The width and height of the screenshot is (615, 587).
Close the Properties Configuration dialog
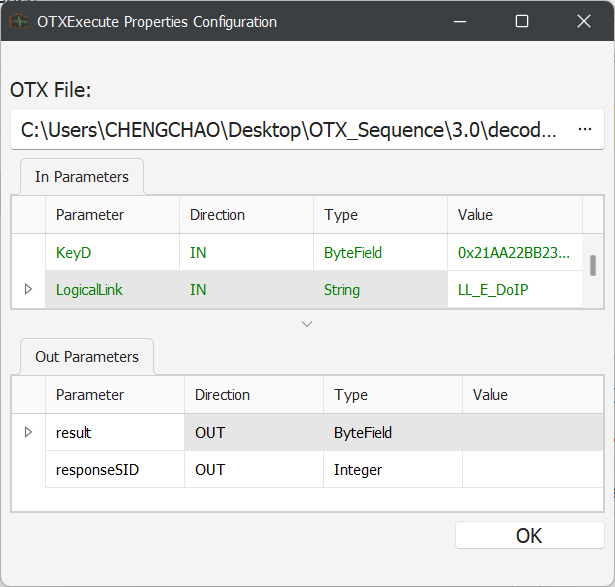point(584,21)
